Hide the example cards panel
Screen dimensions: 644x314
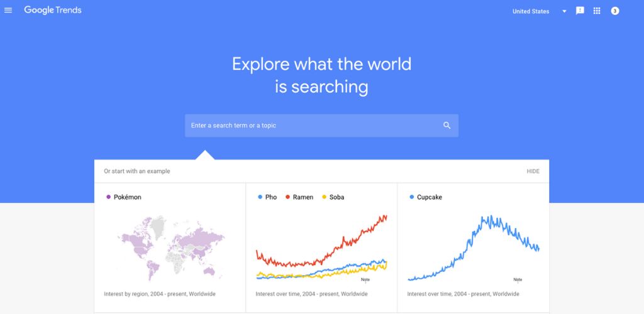(x=533, y=171)
